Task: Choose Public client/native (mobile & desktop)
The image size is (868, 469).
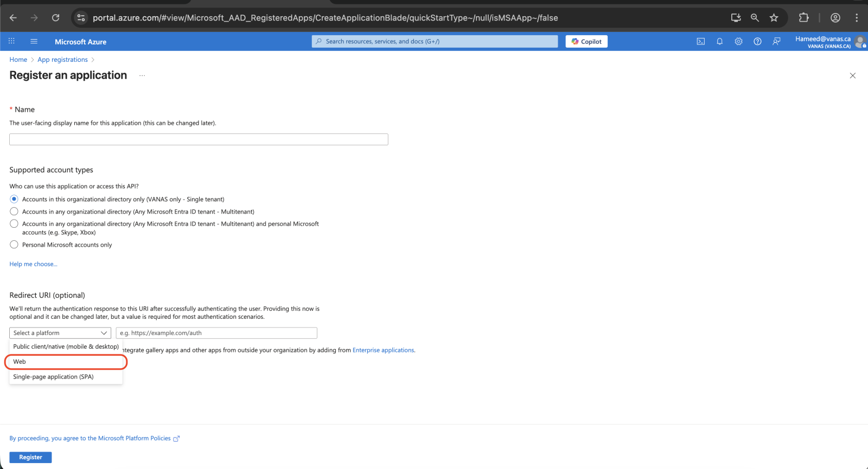Action: coord(66,346)
